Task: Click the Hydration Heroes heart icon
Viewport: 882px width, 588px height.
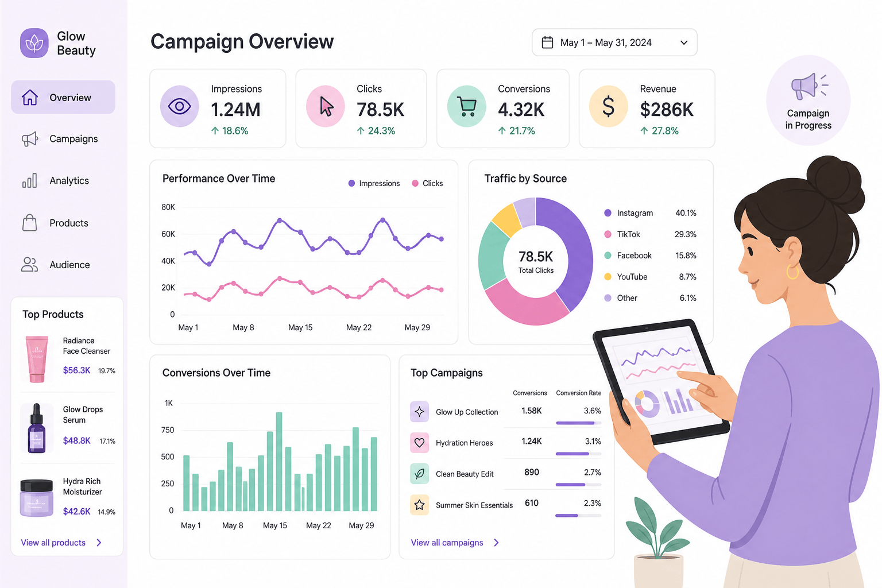Action: [x=420, y=443]
